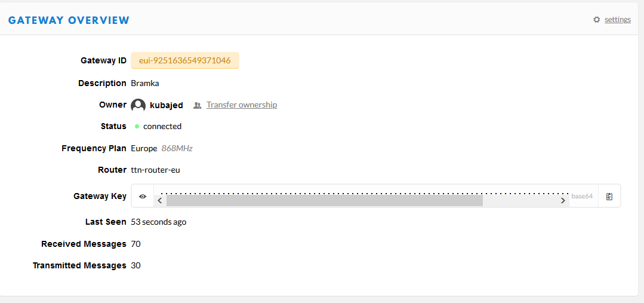The width and height of the screenshot is (644, 303).
Task: Click the owner avatar icon
Action: (138, 105)
